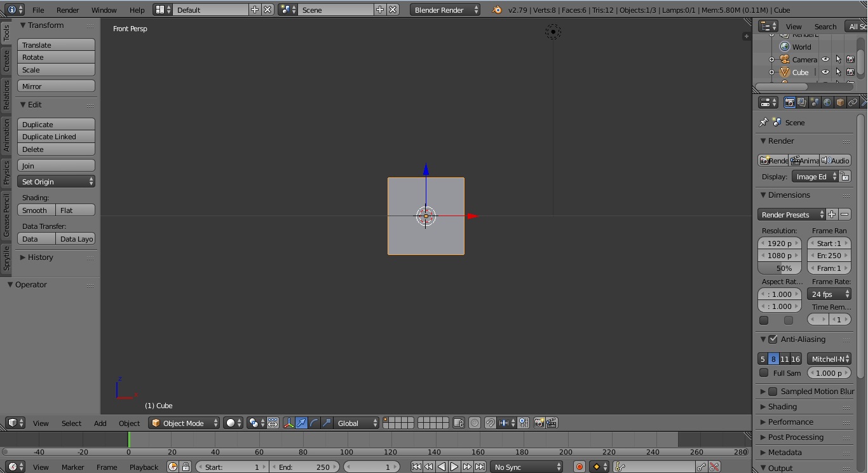Click the OpenGL render image camera icon
This screenshot has height=473, width=868.
click(539, 423)
